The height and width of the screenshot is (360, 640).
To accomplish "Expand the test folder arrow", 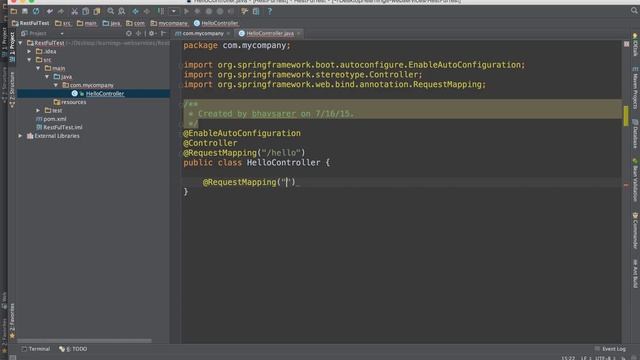I will 38,111.
